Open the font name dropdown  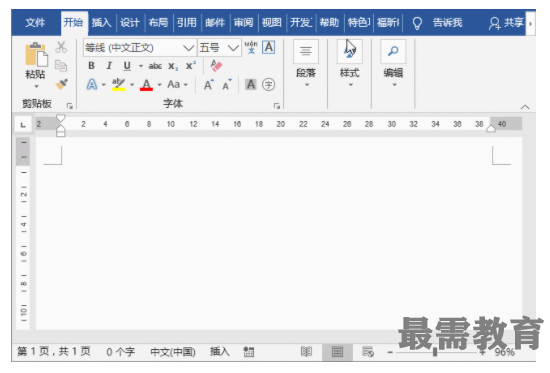click(188, 48)
